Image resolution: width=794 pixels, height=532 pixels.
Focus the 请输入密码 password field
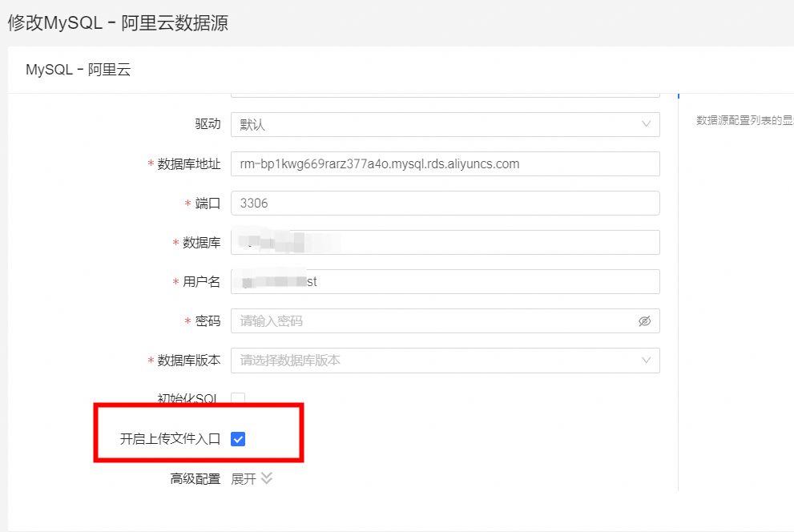point(433,321)
